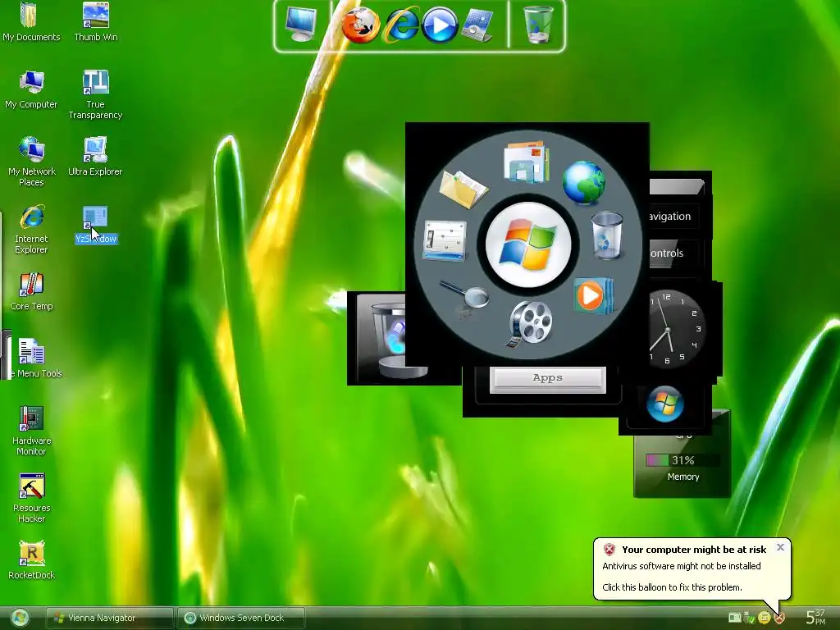The height and width of the screenshot is (630, 840).
Task: Switch to Windows Seven Dock taskbar button
Action: point(241,618)
